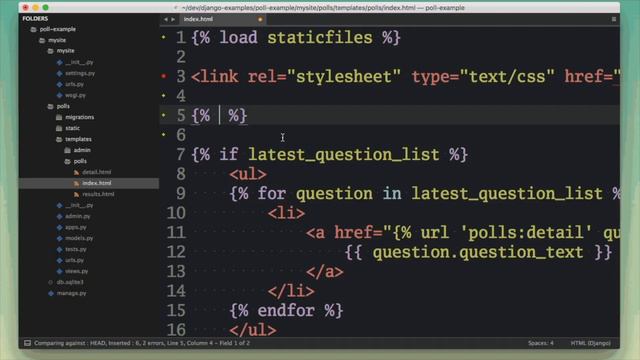
Task: Open the Spaces: 4 indentation menu
Action: (540, 343)
